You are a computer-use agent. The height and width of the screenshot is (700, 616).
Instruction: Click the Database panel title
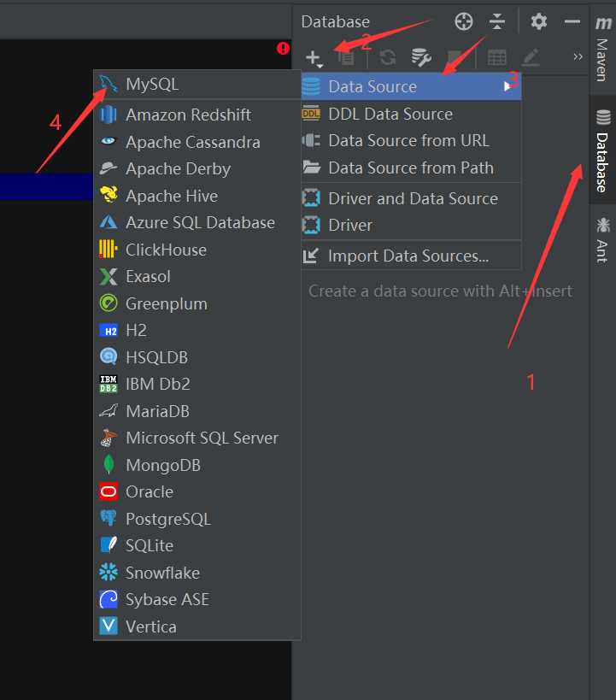click(335, 22)
